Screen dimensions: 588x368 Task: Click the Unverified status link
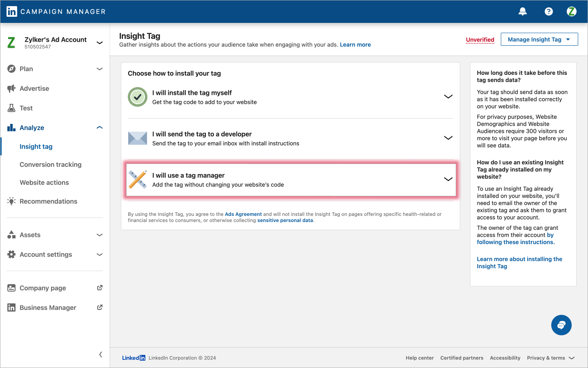click(x=480, y=40)
